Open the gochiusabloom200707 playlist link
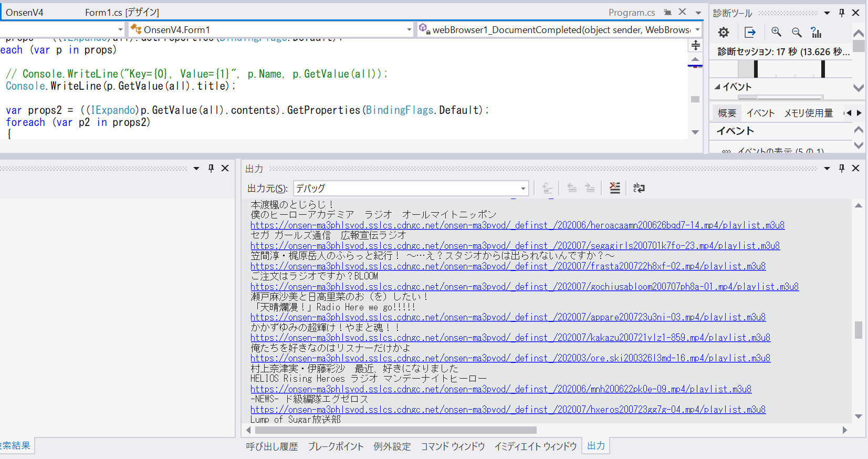The height and width of the screenshot is (459, 868). tap(525, 287)
